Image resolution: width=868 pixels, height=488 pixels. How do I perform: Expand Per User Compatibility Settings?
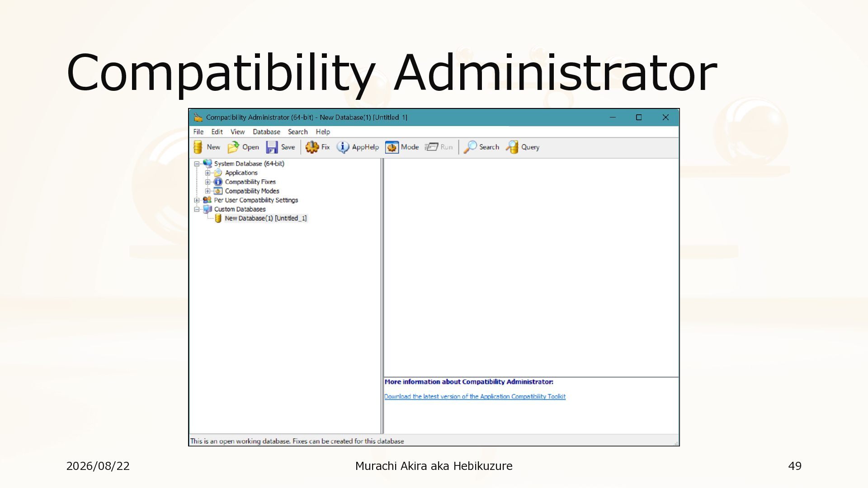197,200
